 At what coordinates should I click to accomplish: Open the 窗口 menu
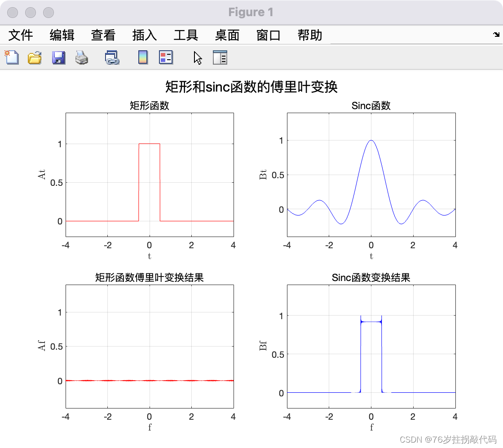click(x=268, y=35)
